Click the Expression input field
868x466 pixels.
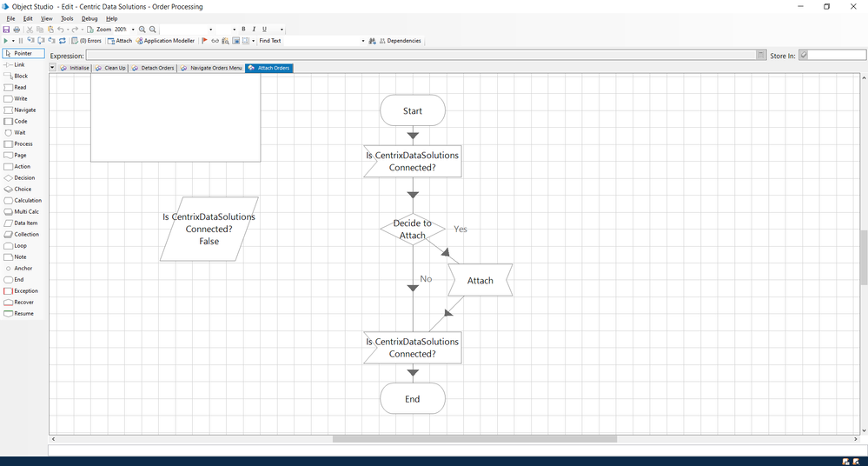tap(421, 56)
